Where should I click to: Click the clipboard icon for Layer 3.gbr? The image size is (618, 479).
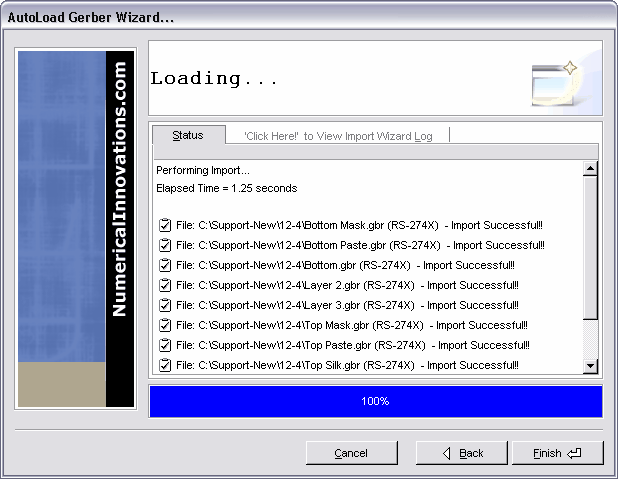tap(165, 305)
